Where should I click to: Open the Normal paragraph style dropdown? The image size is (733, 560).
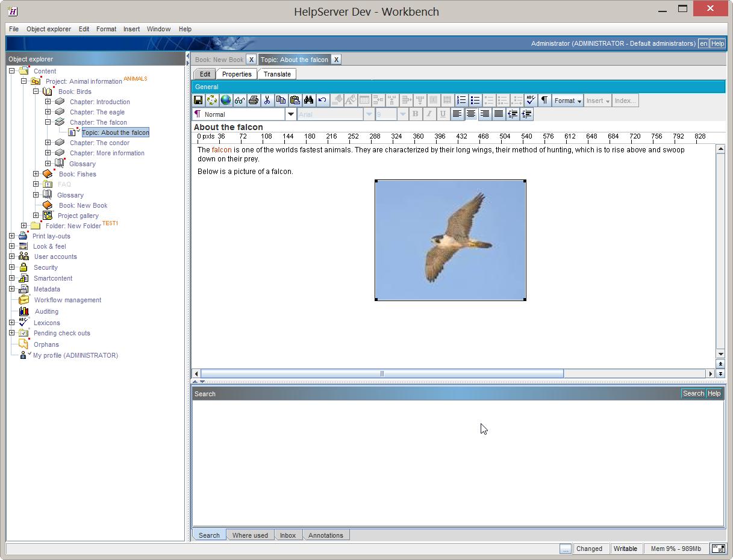[x=290, y=114]
